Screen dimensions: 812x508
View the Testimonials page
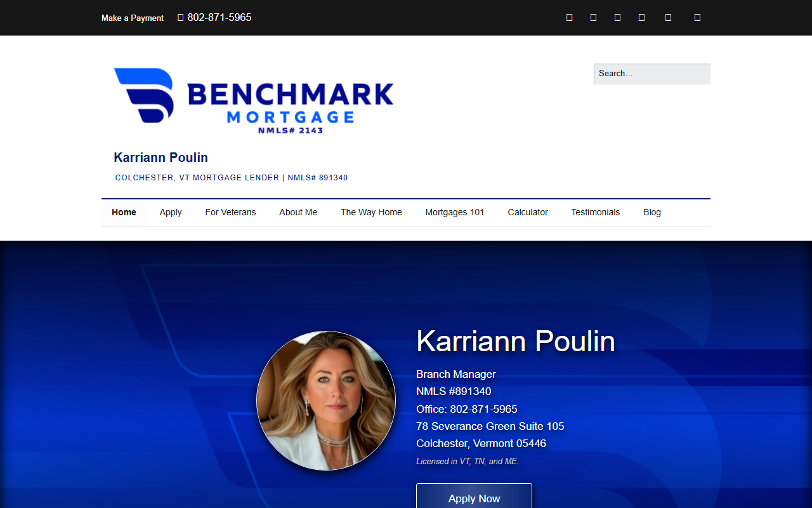click(596, 212)
